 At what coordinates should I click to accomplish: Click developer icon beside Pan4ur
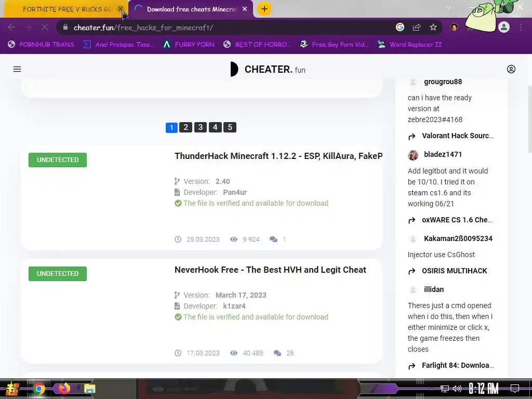[177, 192]
